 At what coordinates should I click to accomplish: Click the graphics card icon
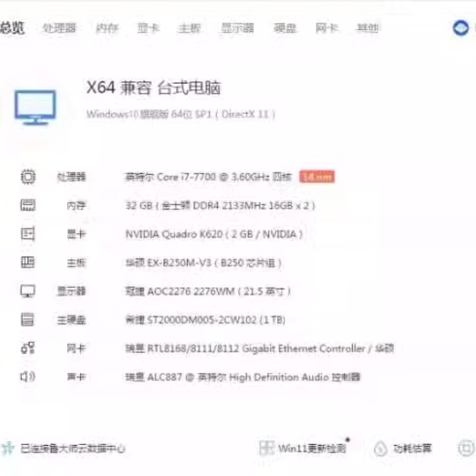tap(28, 234)
